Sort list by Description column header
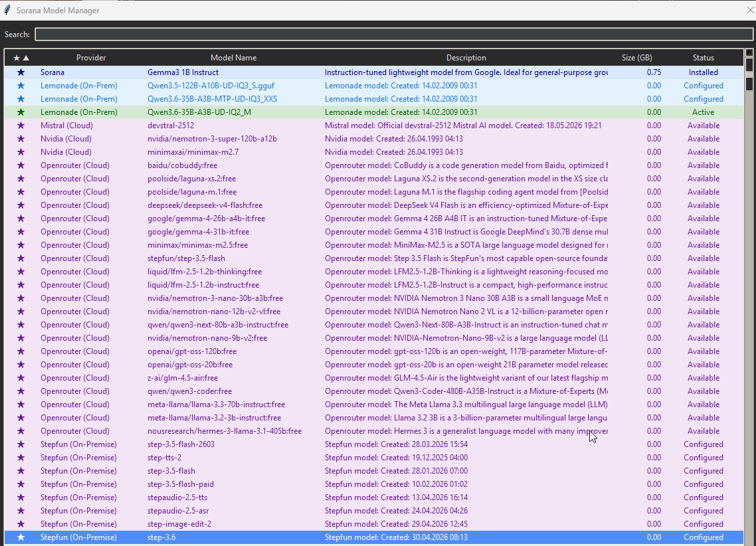 (x=466, y=58)
